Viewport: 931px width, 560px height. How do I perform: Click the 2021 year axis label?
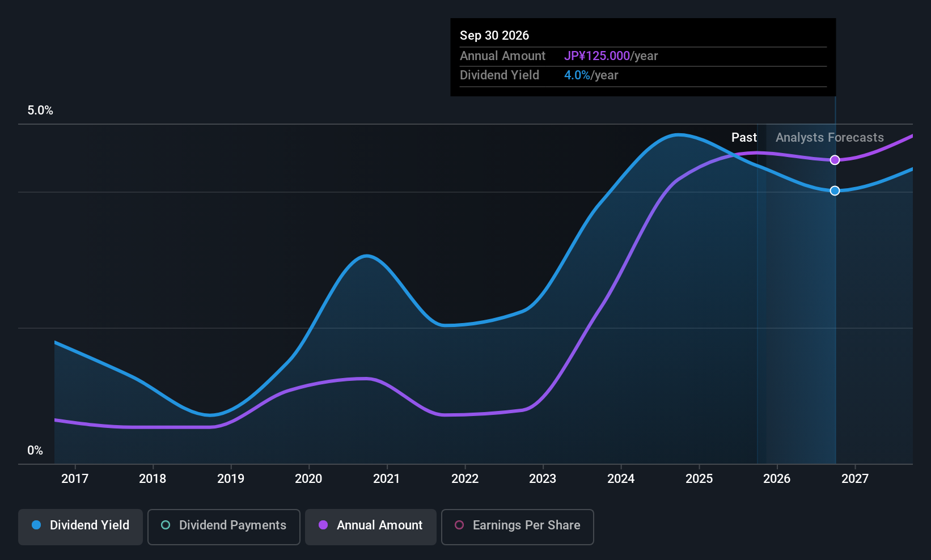pos(386,478)
